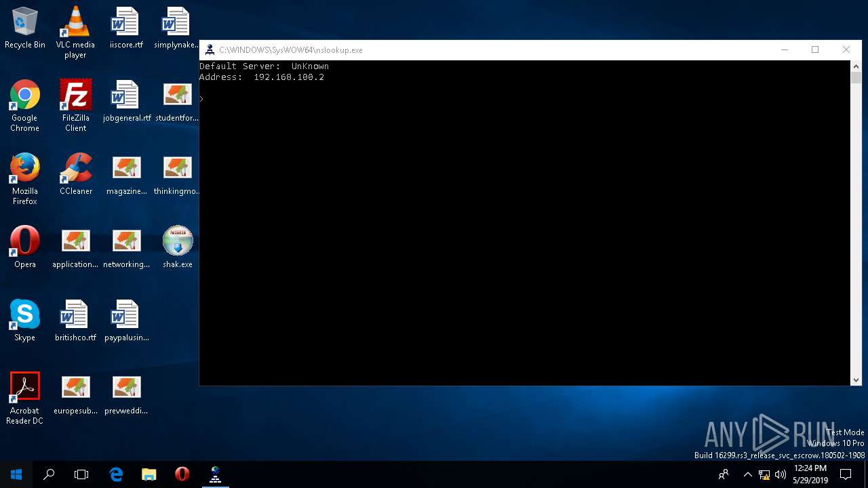
Task: Select the CCleaner shortcut icon
Action: (75, 175)
